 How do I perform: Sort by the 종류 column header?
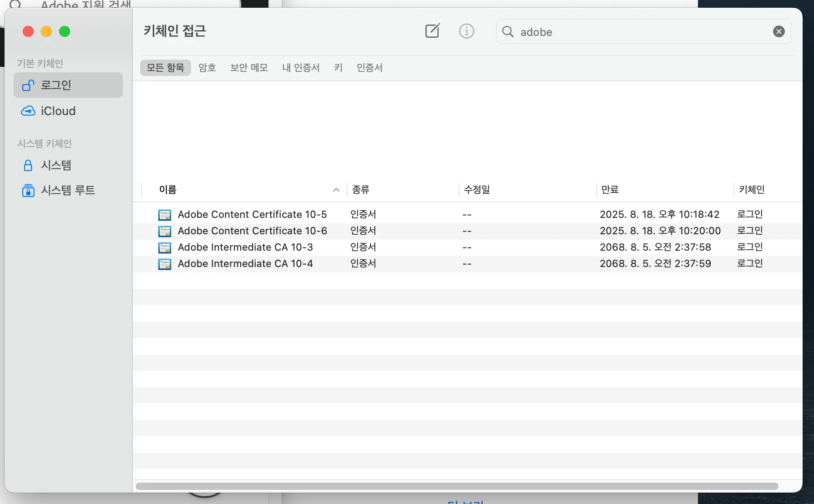click(403, 190)
